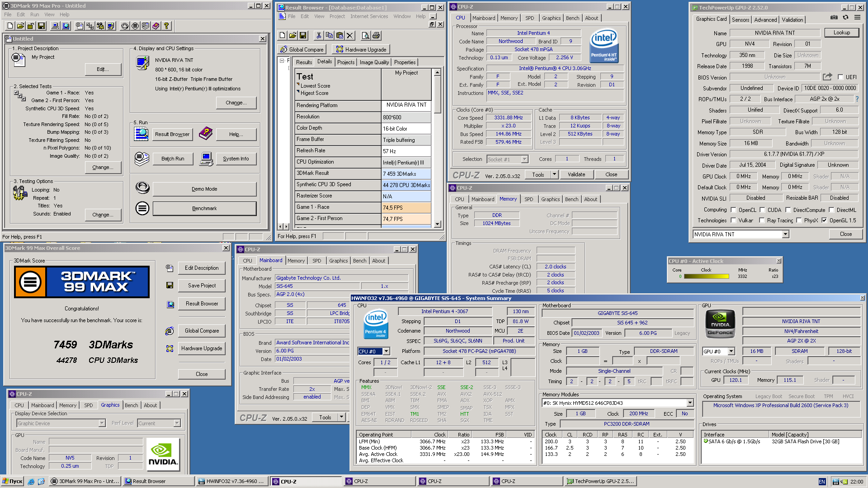Click the Save floppy icon in Result Browser toolbar
This screenshot has width=868, height=488.
click(303, 35)
